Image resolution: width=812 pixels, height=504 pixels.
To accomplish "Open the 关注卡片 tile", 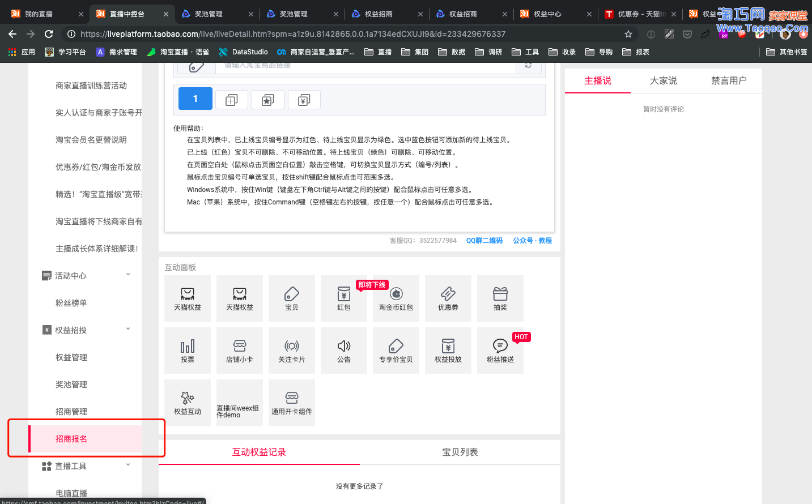I will tap(292, 351).
